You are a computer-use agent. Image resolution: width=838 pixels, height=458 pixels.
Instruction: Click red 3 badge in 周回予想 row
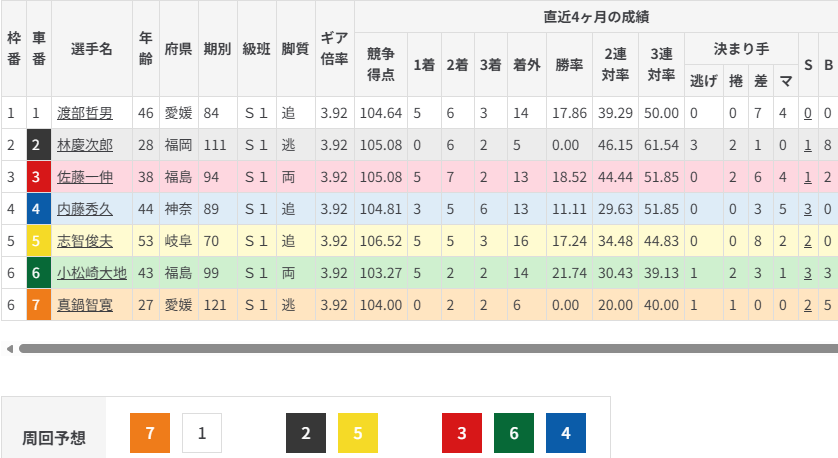[x=462, y=433]
